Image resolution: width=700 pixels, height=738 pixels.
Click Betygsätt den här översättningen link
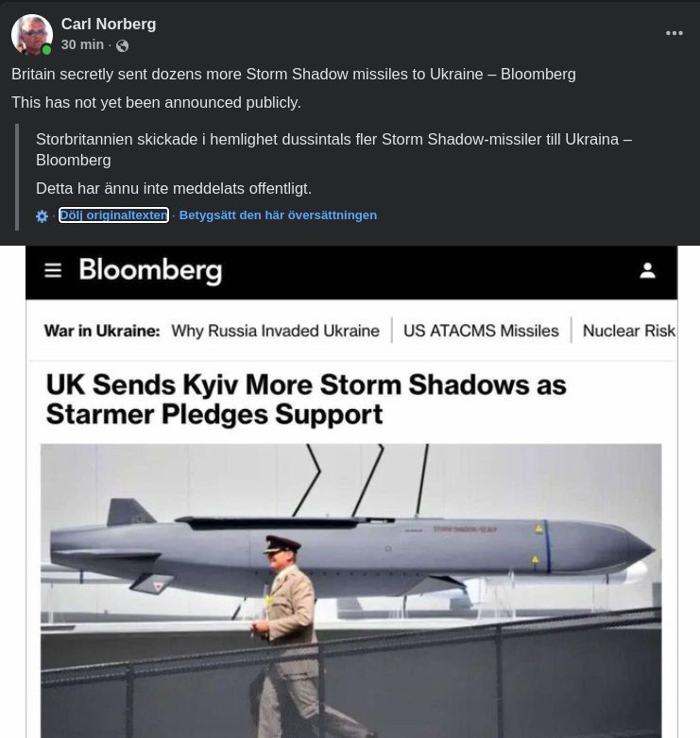278,215
